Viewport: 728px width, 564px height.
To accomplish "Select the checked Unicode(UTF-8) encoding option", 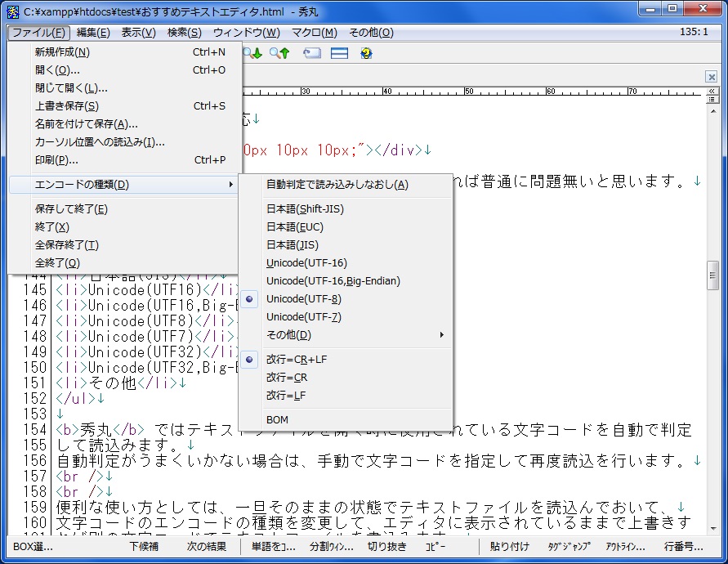I will pyautogui.click(x=346, y=299).
